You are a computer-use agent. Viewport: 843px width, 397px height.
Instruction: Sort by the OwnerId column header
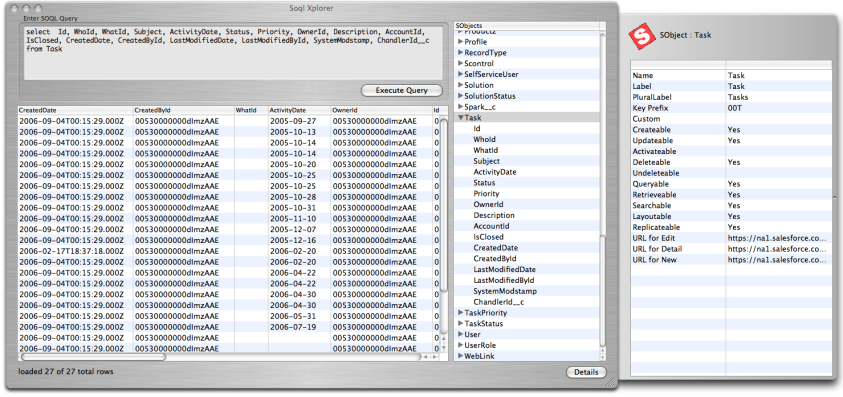(381, 110)
